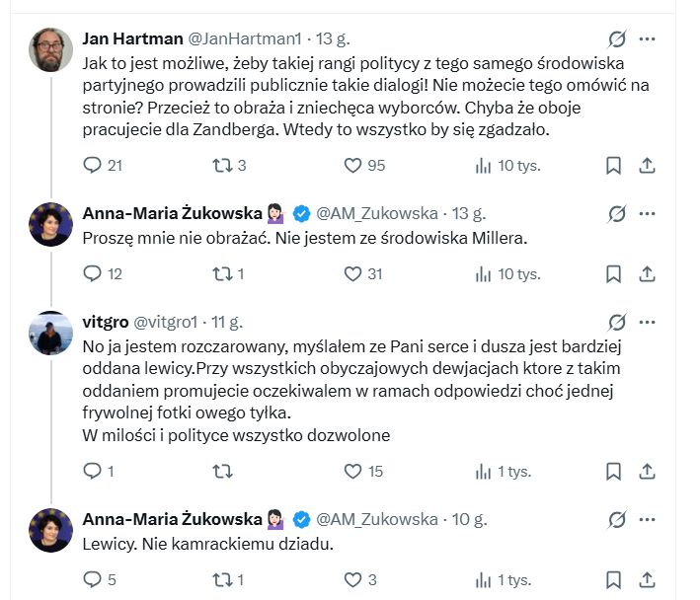The image size is (700, 600).
Task: Reply to Żukowska's tweet posted 13 hours ago
Action: click(92, 273)
